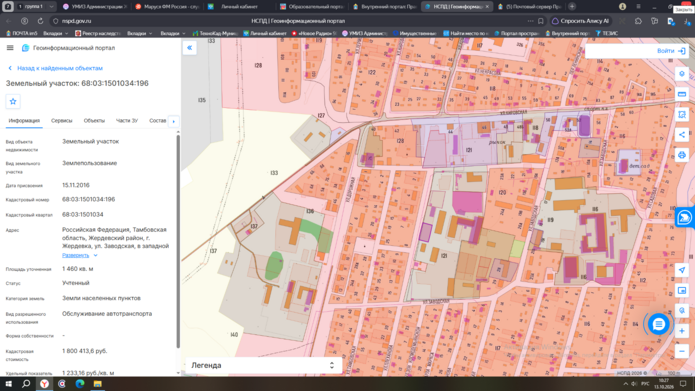Click the location pin tool on the map toolbar
Screen dimensions: 695x391
point(682,74)
